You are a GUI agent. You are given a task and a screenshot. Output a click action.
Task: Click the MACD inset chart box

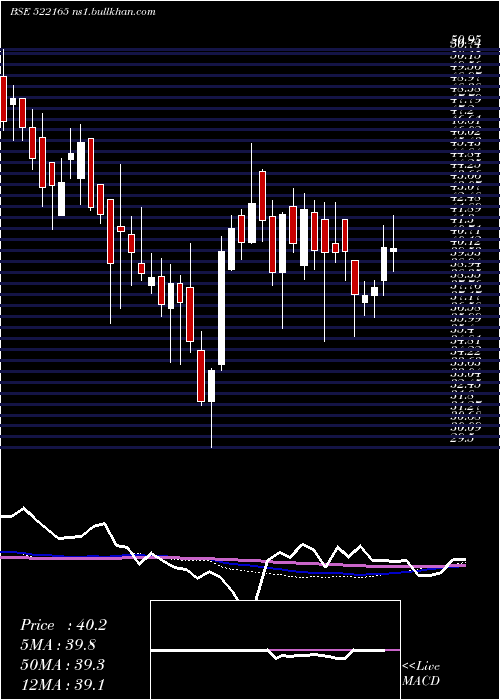(275, 650)
